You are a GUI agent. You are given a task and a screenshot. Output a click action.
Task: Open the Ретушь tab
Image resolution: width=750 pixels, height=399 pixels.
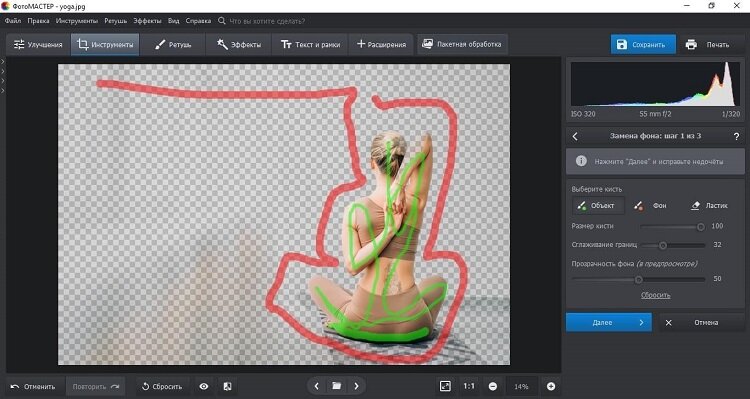(173, 44)
